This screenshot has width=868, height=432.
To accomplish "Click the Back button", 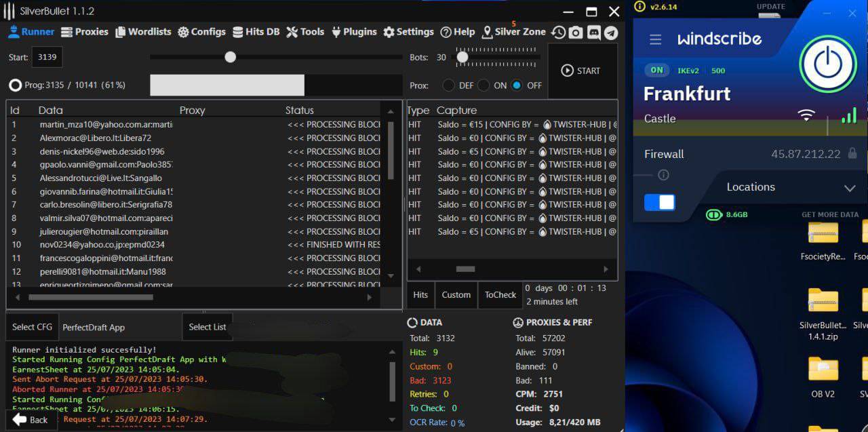I will click(31, 420).
